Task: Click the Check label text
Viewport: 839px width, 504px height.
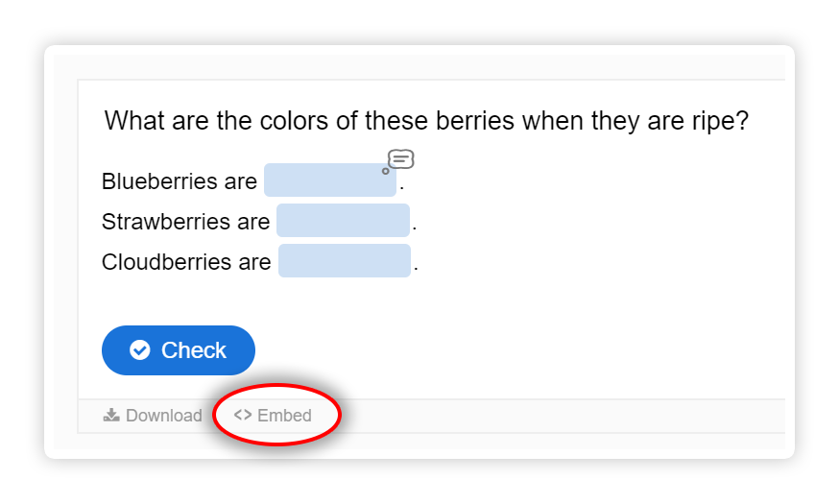Action: [x=194, y=350]
